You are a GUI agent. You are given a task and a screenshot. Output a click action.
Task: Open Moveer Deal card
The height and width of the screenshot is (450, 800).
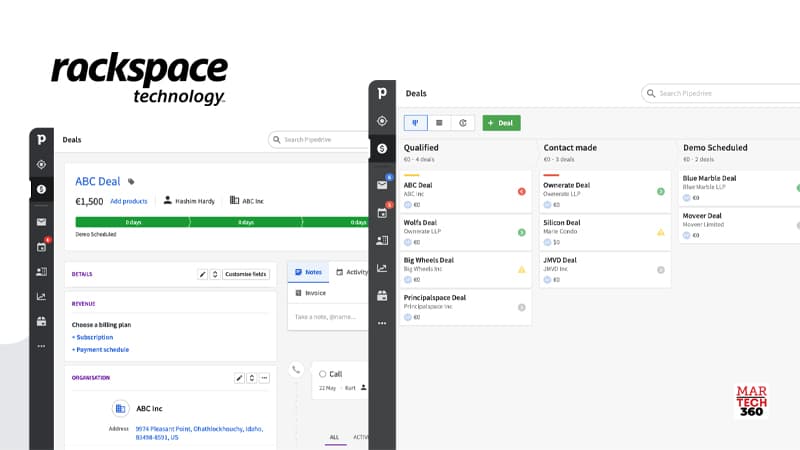739,225
